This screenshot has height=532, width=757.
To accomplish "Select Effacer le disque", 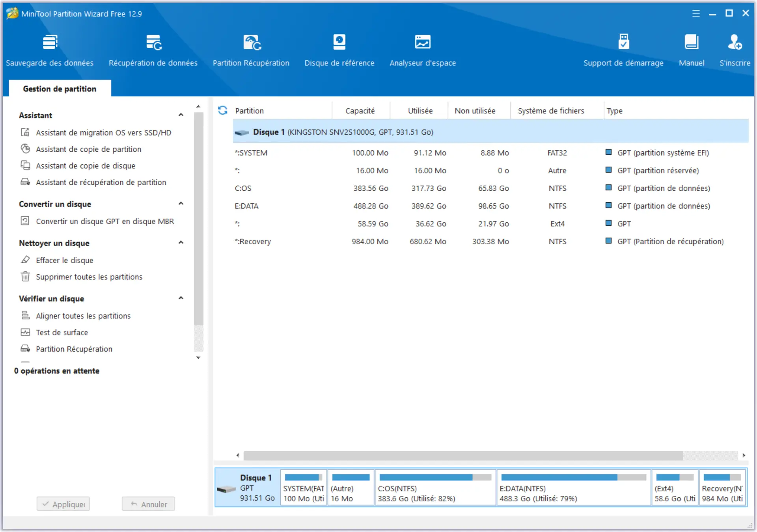I will (x=65, y=260).
